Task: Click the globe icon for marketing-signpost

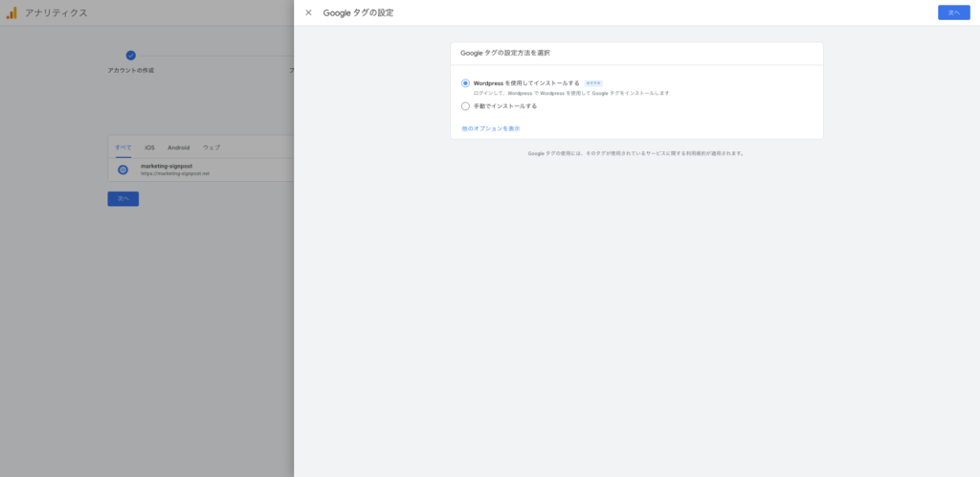Action: 123,170
